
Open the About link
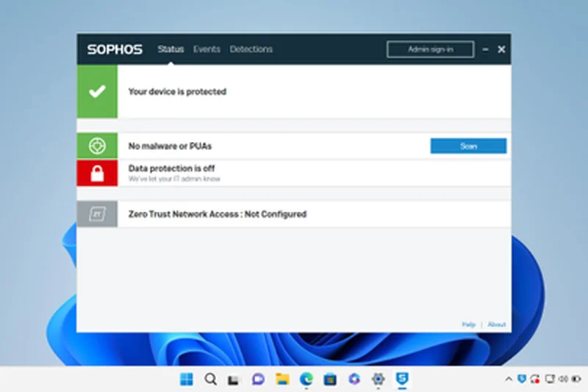click(497, 324)
